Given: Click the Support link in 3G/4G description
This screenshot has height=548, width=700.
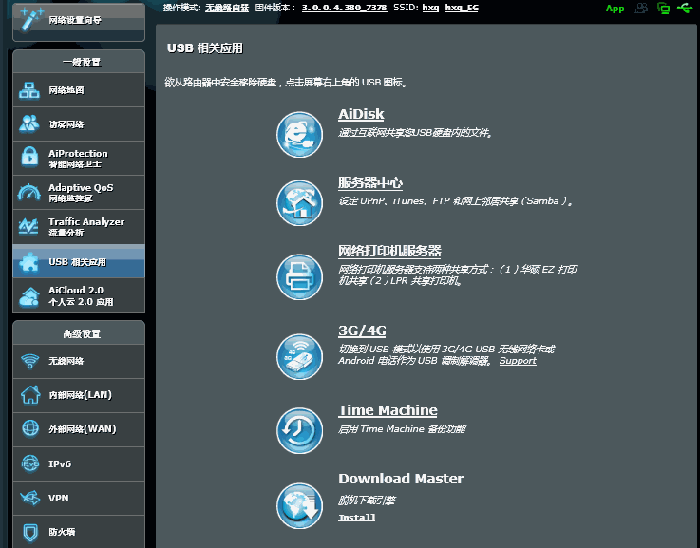Looking at the screenshot, I should [518, 361].
